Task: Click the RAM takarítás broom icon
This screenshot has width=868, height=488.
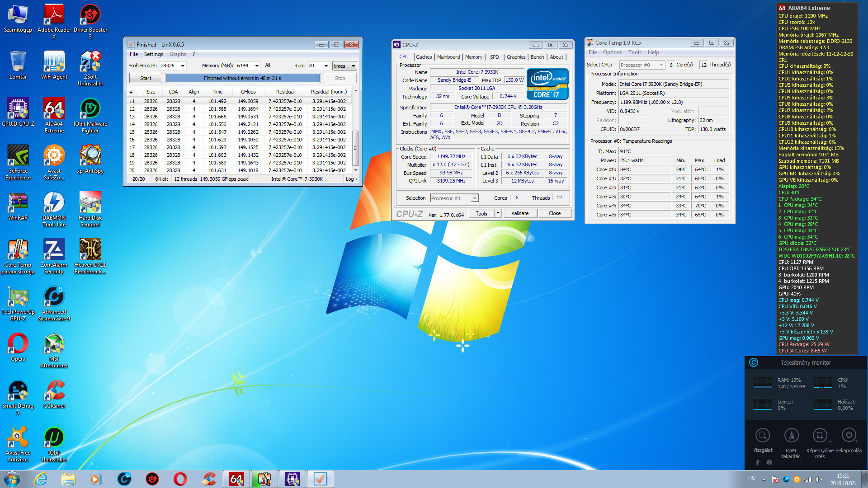Action: (791, 435)
